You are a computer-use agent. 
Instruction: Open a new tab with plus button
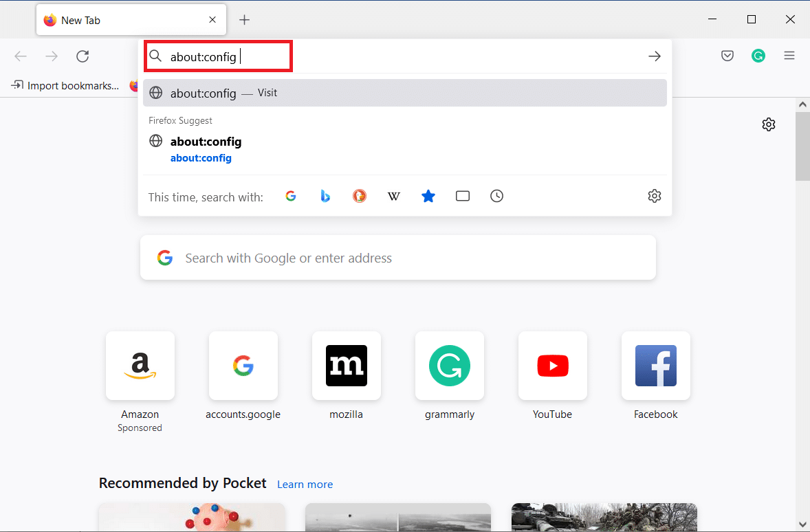coord(244,20)
